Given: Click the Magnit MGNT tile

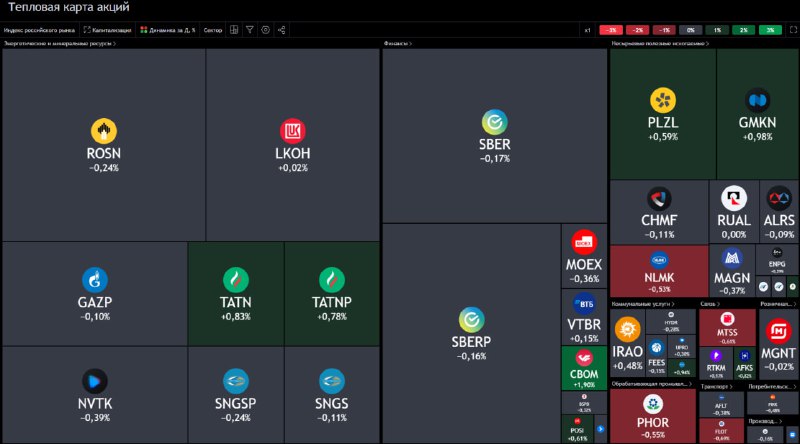Looking at the screenshot, I should (778, 343).
